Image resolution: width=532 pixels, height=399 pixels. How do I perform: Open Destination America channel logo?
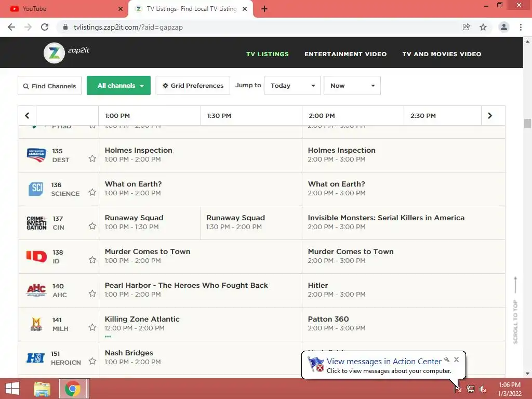[36, 155]
